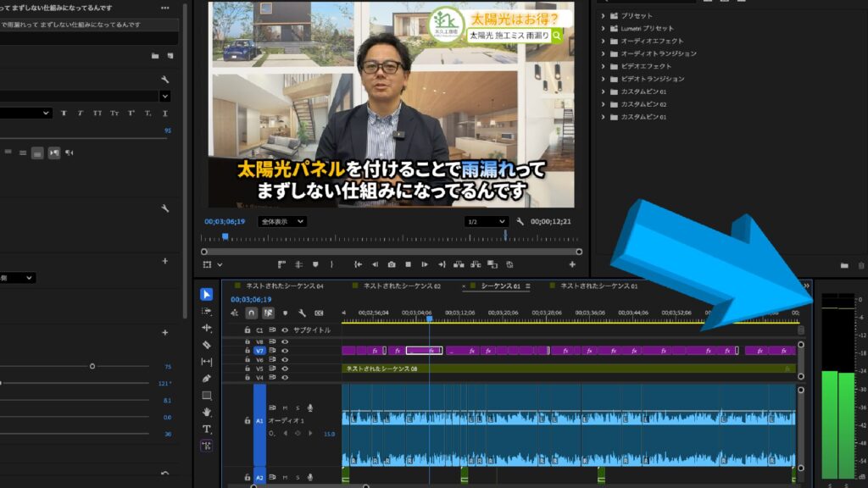
Task: Select the Pen tool in the tools panel
Action: pos(207,379)
